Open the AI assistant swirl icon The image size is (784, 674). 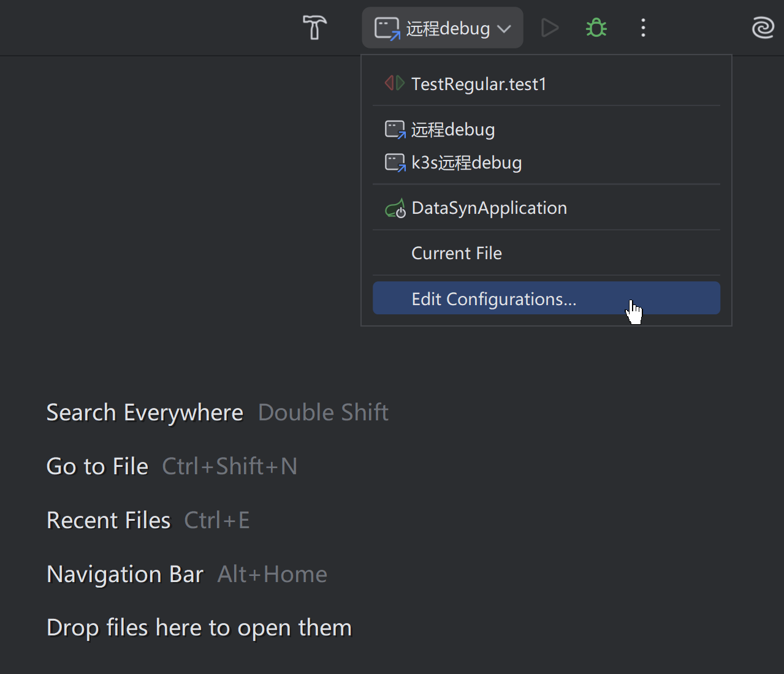point(763,28)
